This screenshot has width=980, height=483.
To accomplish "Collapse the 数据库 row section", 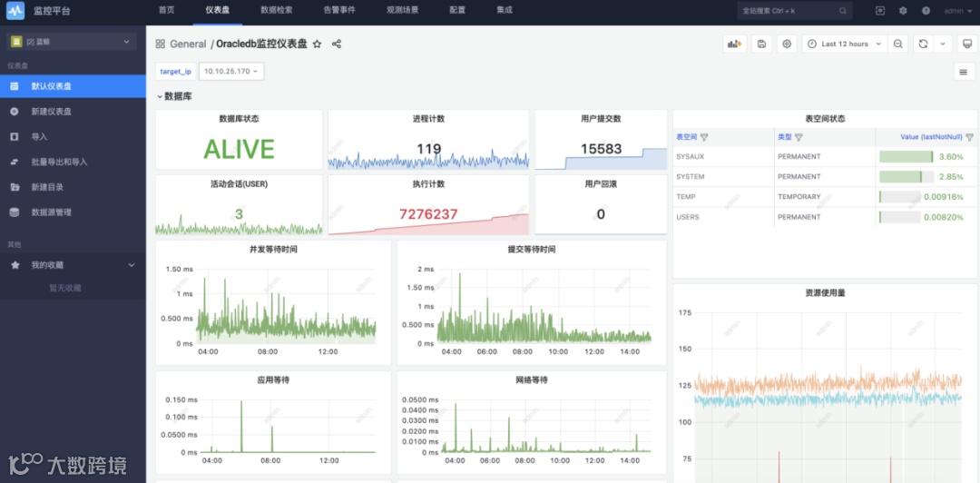I will (175, 97).
